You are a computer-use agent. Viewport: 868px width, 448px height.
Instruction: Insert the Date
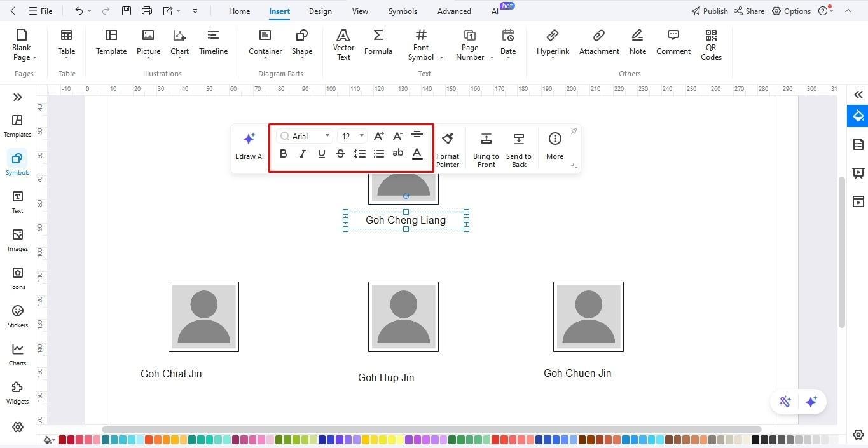[508, 43]
